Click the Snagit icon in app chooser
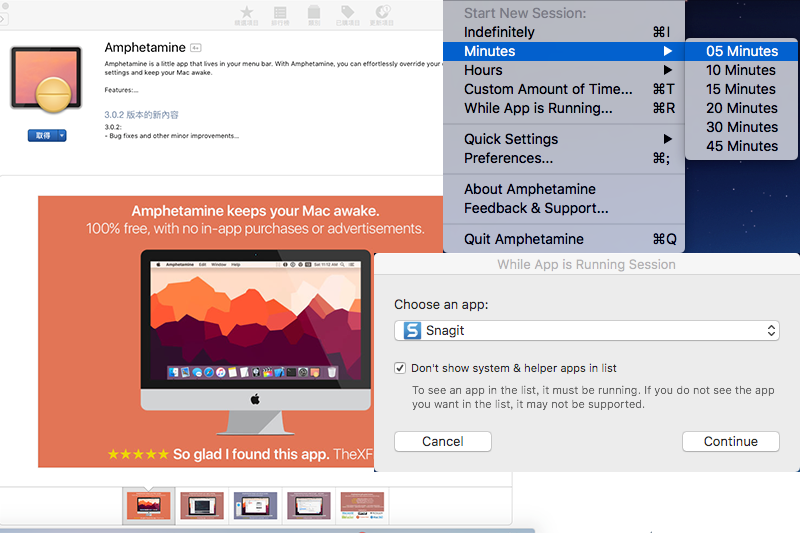The width and height of the screenshot is (800, 533). pos(412,331)
